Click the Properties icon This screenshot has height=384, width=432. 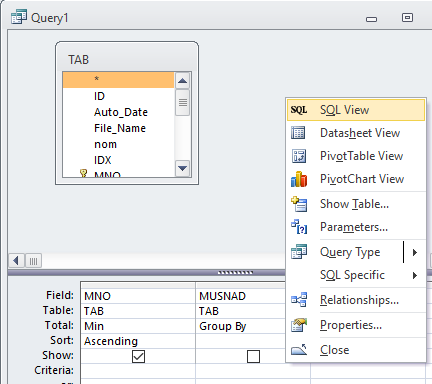(x=299, y=325)
